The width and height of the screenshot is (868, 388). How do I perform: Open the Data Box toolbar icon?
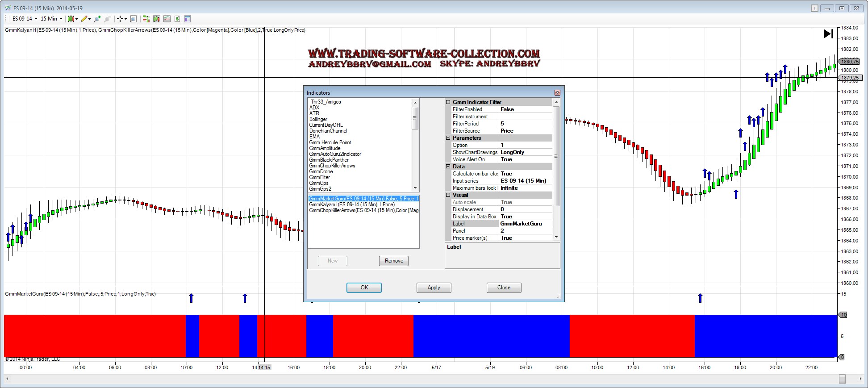click(x=188, y=19)
